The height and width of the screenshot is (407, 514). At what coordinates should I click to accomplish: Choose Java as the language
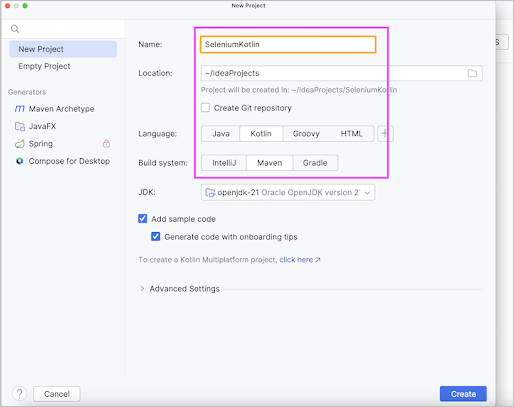[x=221, y=134]
